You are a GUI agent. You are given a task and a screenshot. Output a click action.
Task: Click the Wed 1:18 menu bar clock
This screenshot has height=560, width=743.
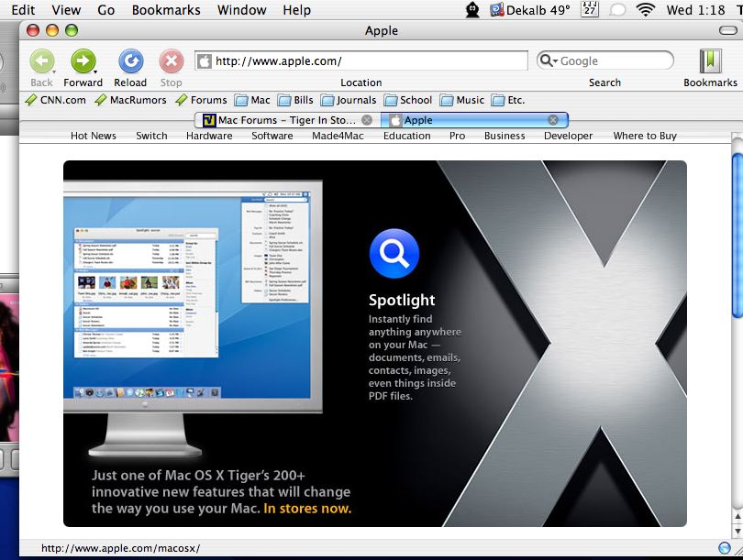point(695,10)
